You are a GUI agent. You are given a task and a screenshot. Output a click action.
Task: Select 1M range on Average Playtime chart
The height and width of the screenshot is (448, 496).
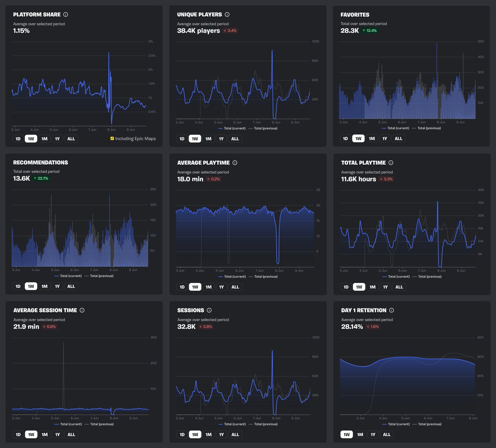pyautogui.click(x=207, y=287)
